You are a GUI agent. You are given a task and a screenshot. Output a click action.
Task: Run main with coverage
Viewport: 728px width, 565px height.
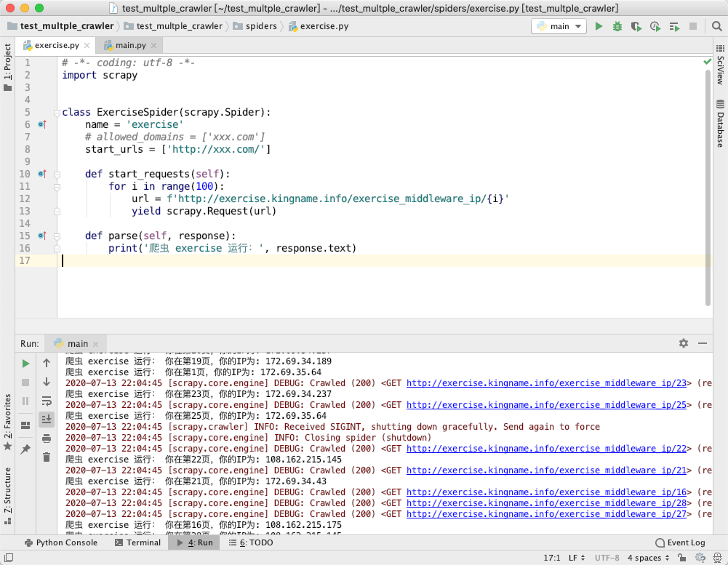(636, 26)
